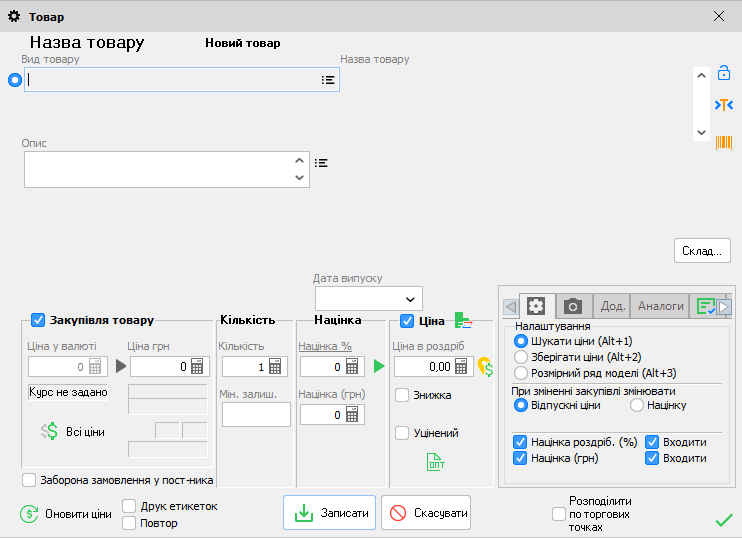This screenshot has width=742, height=538.
Task: Open calculator for Ціна в роздріб
Action: [x=461, y=367]
